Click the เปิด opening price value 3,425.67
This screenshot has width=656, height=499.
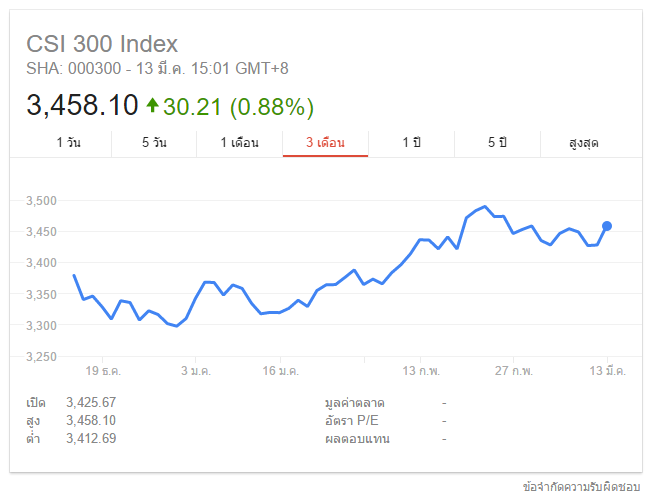pos(91,403)
